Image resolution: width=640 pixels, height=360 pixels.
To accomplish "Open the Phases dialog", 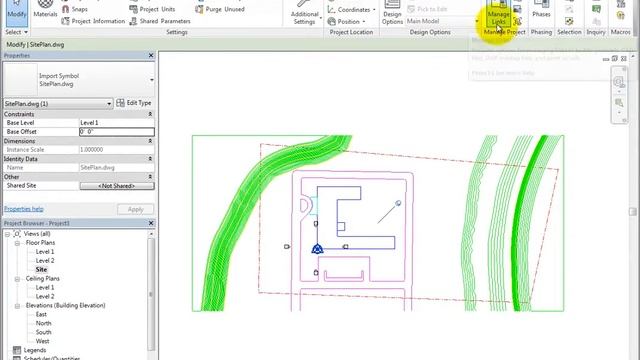I will [x=541, y=10].
